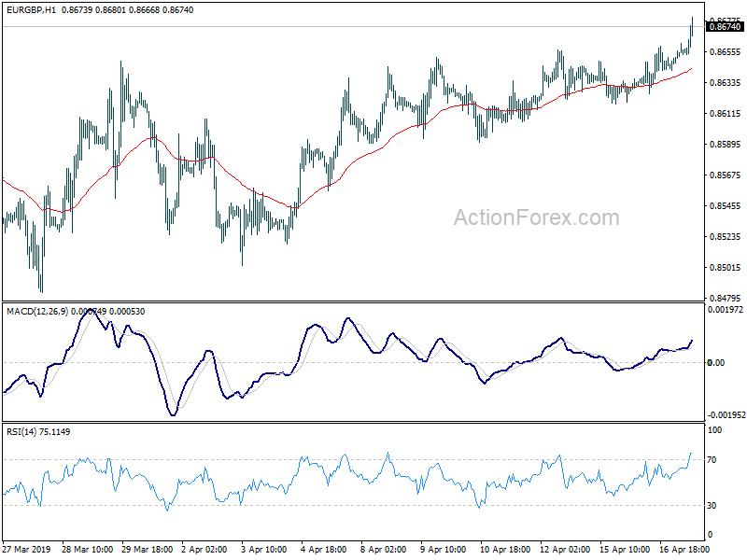Click the 12 Apr 02:00 time label
The width and height of the screenshot is (747, 560).
565,550
